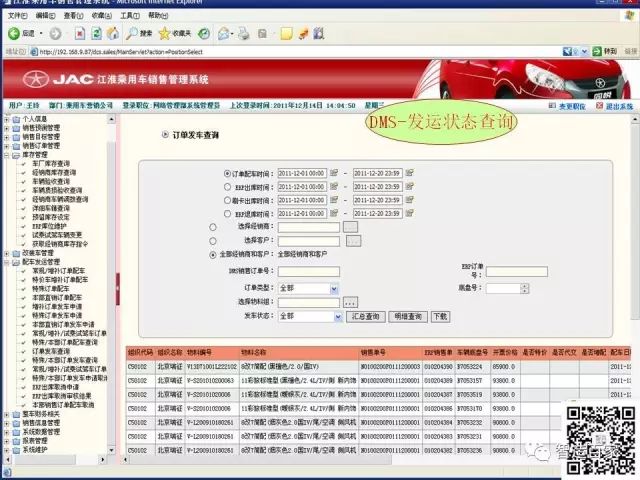Expand the 销售订单管理 tree node
Screen dimensions: 640x480
tap(7, 146)
